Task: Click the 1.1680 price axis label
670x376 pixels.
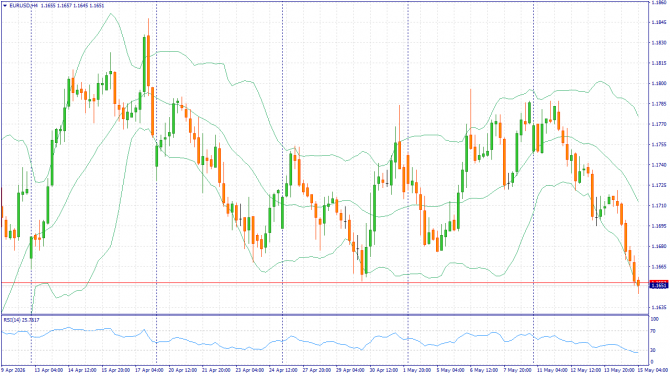Action: pyautogui.click(x=660, y=246)
